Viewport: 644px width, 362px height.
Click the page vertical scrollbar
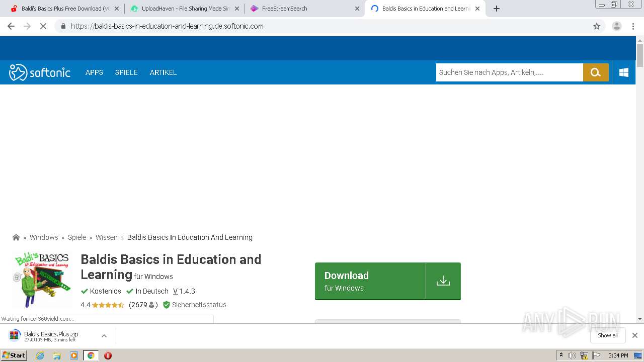click(640, 55)
